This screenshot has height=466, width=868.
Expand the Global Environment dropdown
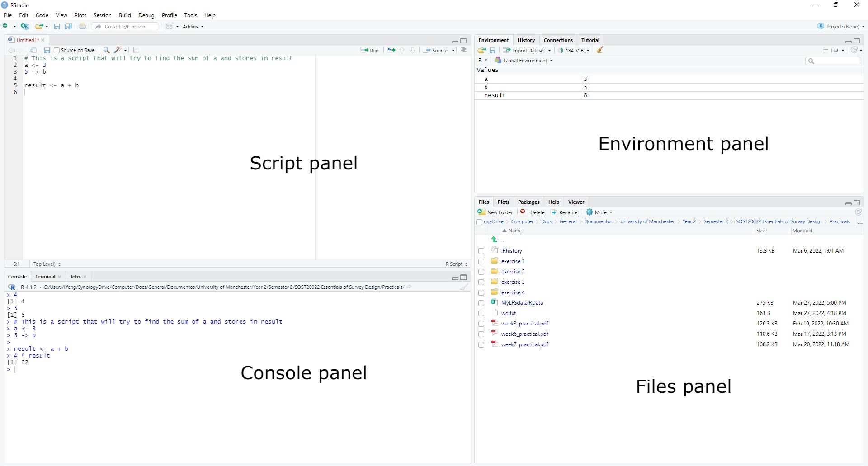[x=524, y=61]
